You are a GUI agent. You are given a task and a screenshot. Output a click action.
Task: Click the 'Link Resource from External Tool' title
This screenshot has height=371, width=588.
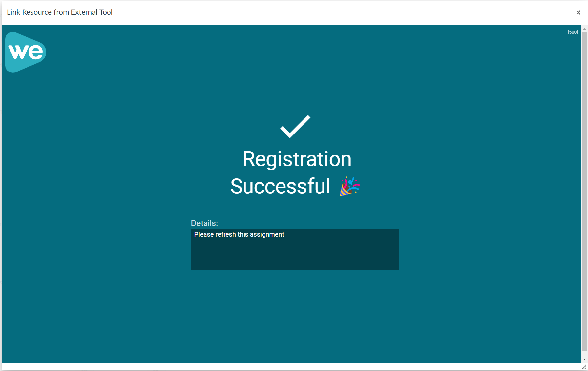(x=60, y=12)
